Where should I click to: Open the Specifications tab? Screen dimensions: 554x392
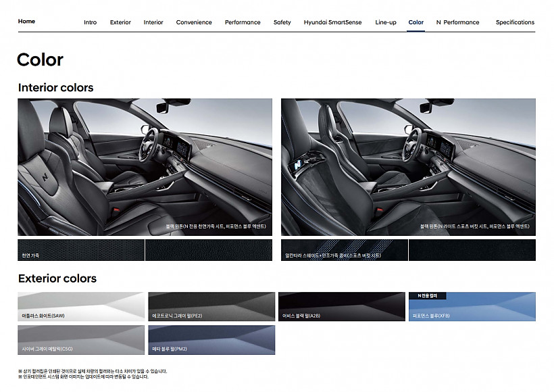click(x=515, y=22)
